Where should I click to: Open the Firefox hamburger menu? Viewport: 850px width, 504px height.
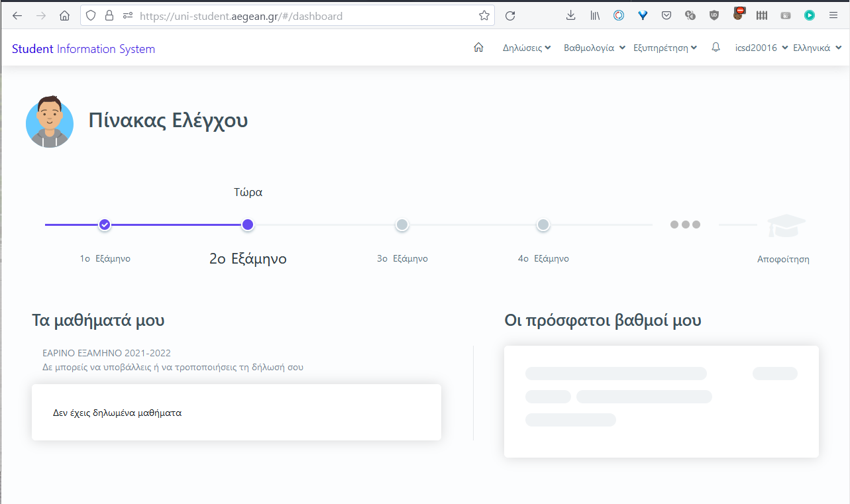click(x=833, y=16)
